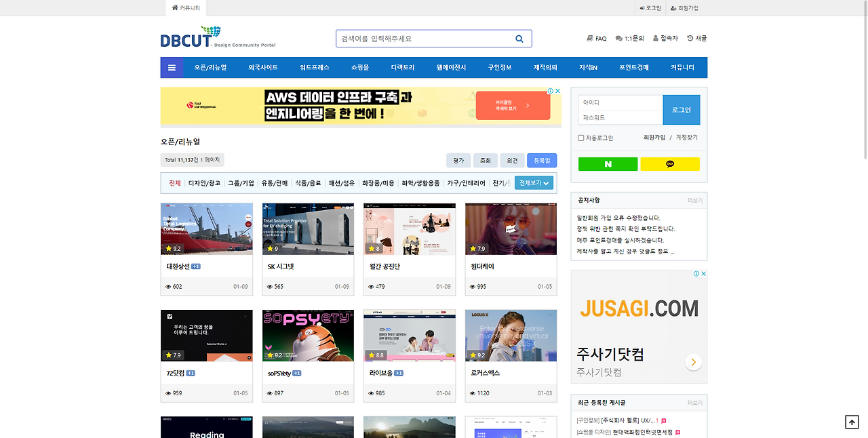Toggle the 자동로그인 checkbox
This screenshot has width=868, height=438.
tap(581, 138)
